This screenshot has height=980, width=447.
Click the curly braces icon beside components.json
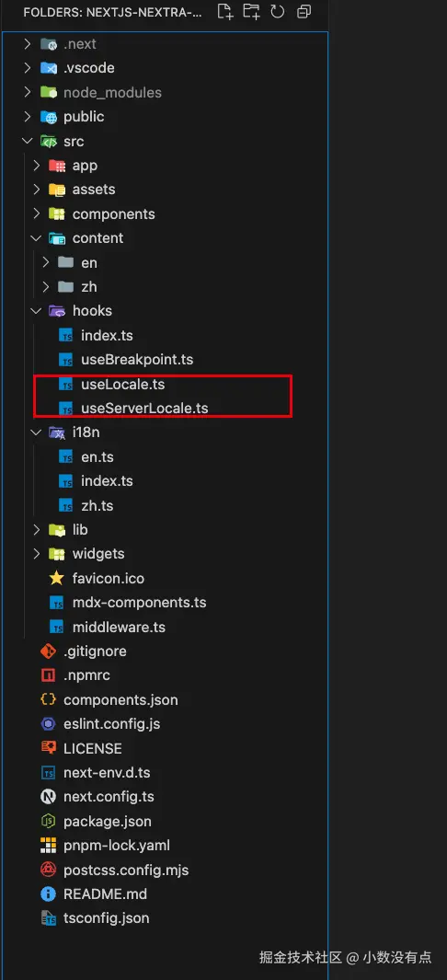[x=48, y=700]
